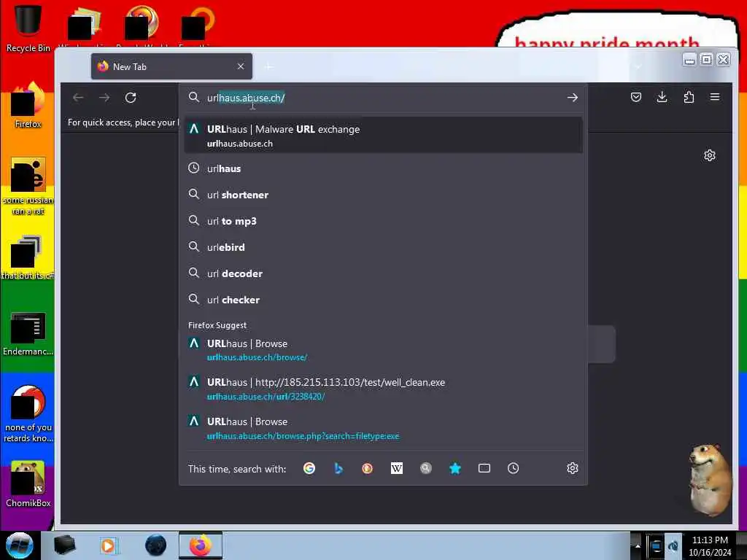Open a new tab with plus button
The height and width of the screenshot is (560, 747).
click(268, 66)
